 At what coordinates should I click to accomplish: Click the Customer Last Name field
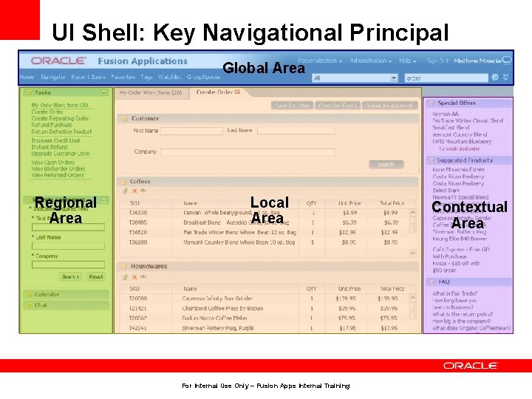pyautogui.click(x=296, y=131)
